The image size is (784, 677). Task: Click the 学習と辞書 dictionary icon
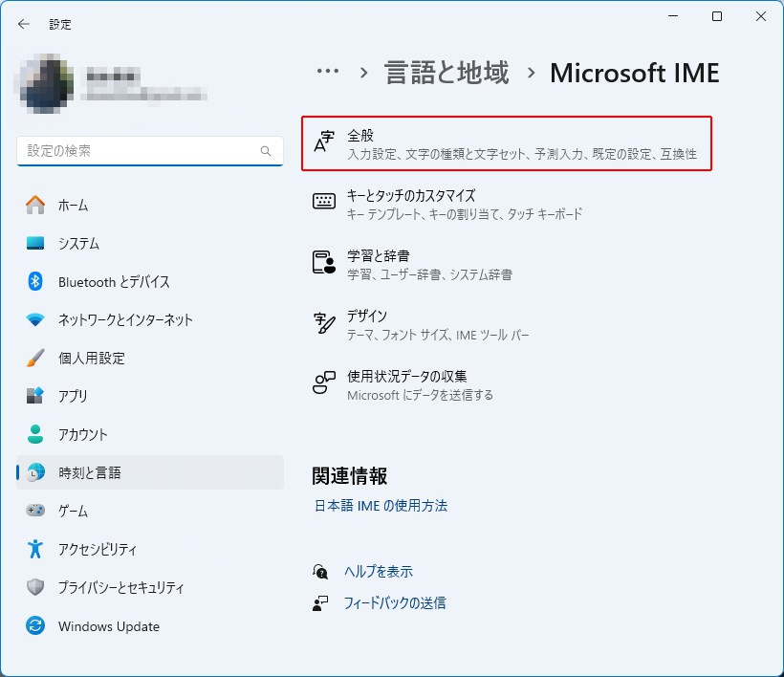click(324, 263)
